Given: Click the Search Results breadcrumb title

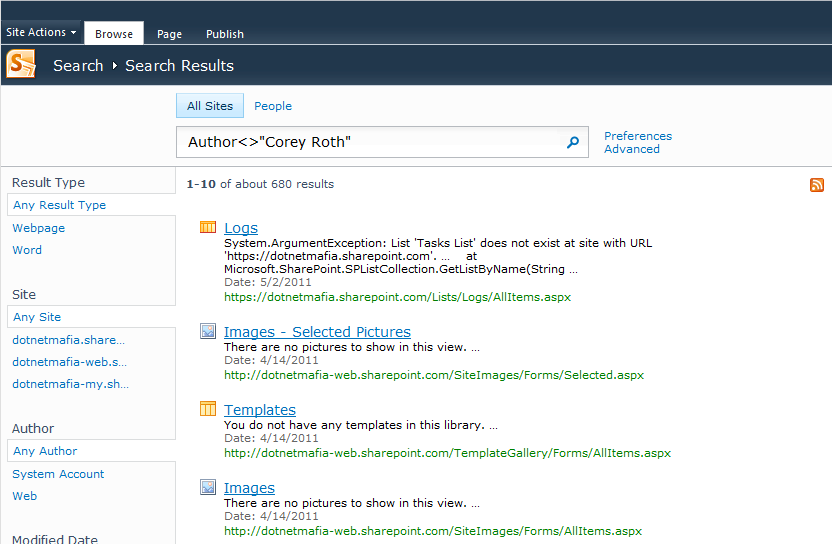Looking at the screenshot, I should (x=179, y=66).
